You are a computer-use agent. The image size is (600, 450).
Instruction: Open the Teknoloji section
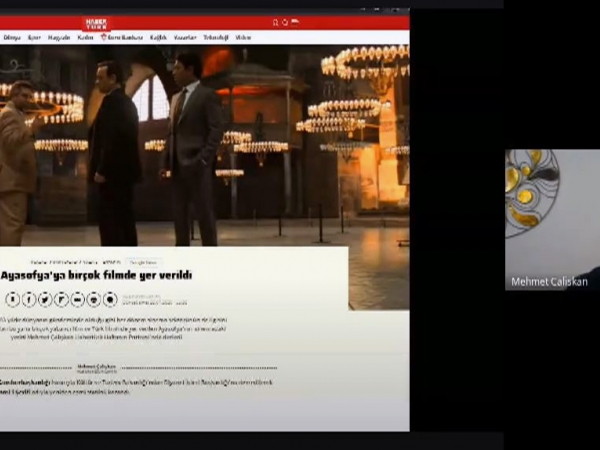coord(216,38)
